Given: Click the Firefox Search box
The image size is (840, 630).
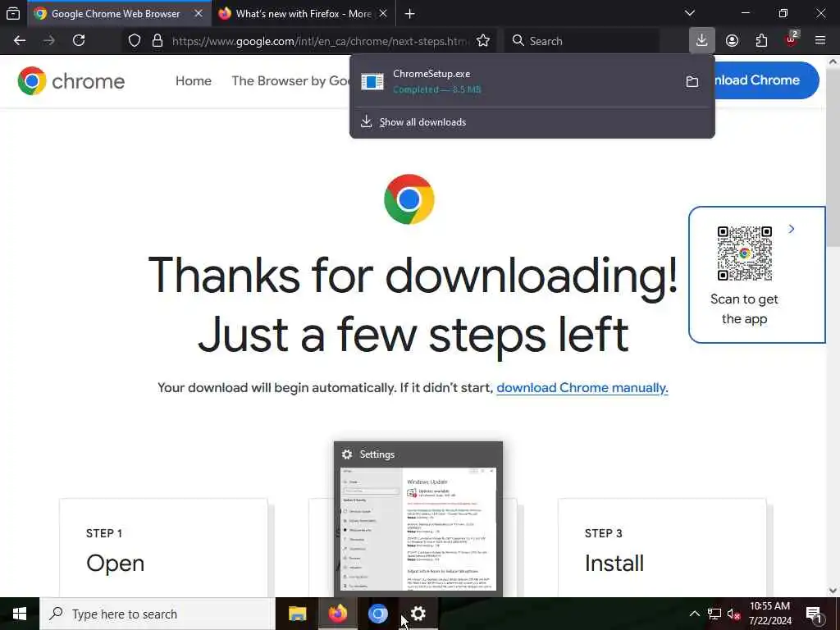Looking at the screenshot, I should (x=582, y=41).
